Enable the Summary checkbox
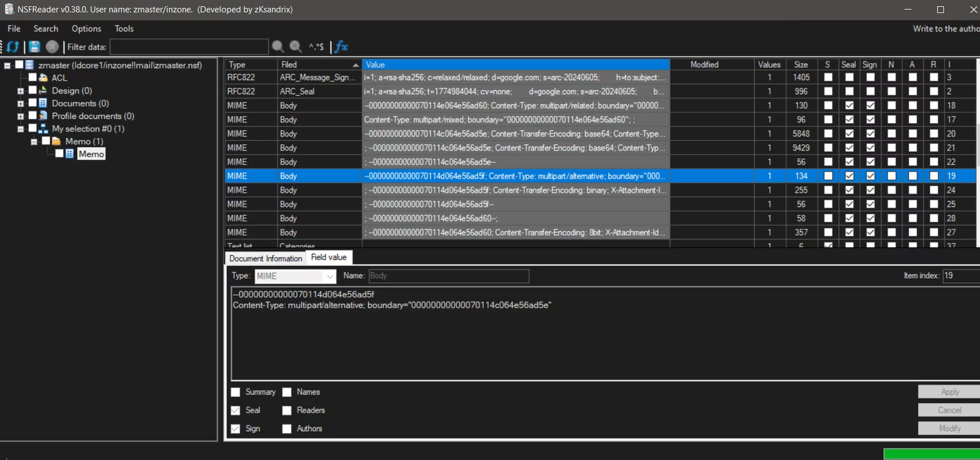Viewport: 980px width, 460px height. pyautogui.click(x=235, y=392)
